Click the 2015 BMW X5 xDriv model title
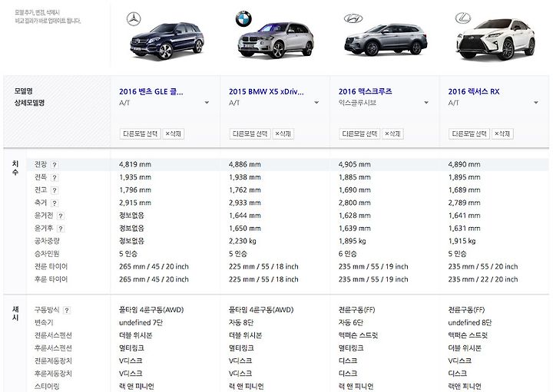553x392 pixels. coord(266,91)
